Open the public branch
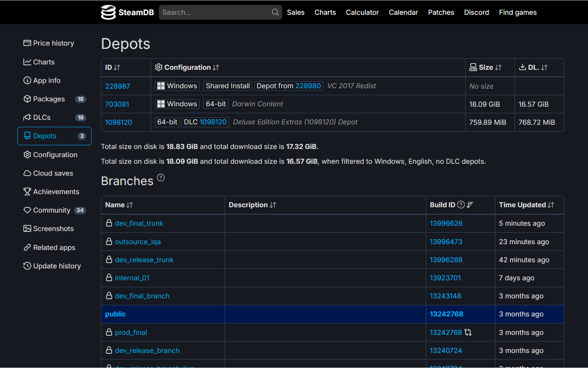This screenshot has height=371, width=588. [x=115, y=314]
